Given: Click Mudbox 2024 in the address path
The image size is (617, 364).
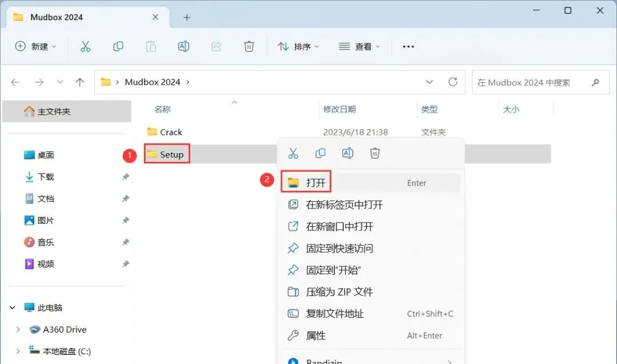Looking at the screenshot, I should click(x=153, y=82).
